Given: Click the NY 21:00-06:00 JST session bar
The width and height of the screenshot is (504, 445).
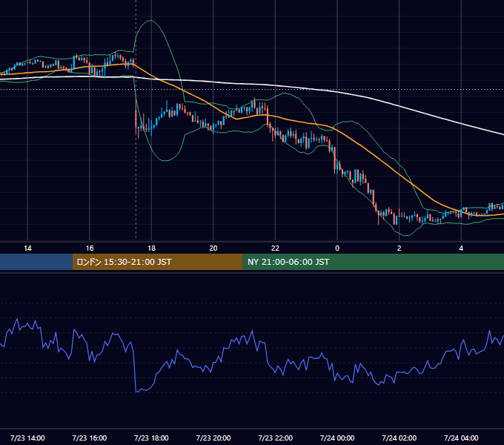Looking at the screenshot, I should pyautogui.click(x=373, y=262).
